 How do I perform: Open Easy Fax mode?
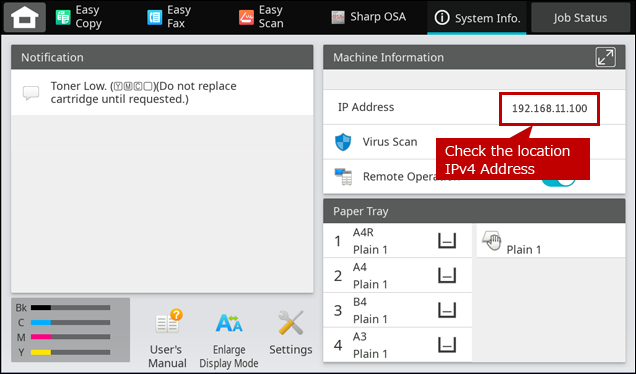169,17
